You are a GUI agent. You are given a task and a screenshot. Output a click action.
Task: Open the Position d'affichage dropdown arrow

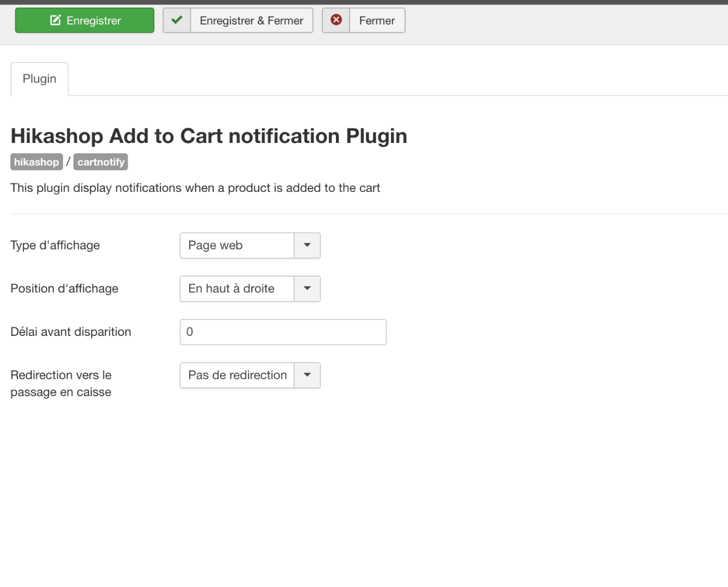307,289
